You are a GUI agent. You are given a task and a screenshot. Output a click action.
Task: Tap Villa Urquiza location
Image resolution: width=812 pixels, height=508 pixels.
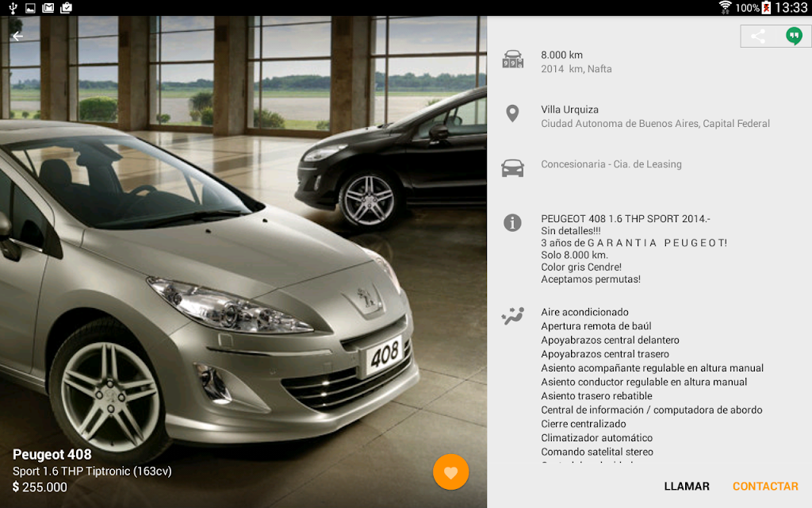coord(569,110)
